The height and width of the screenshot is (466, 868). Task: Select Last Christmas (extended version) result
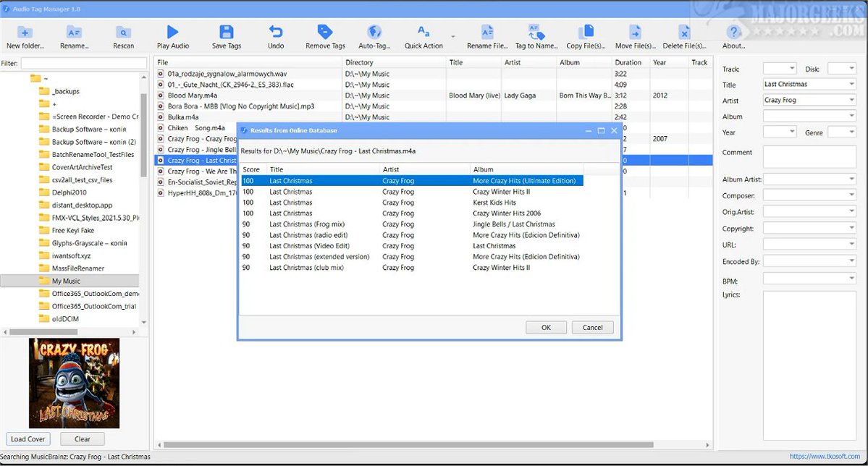click(412, 257)
